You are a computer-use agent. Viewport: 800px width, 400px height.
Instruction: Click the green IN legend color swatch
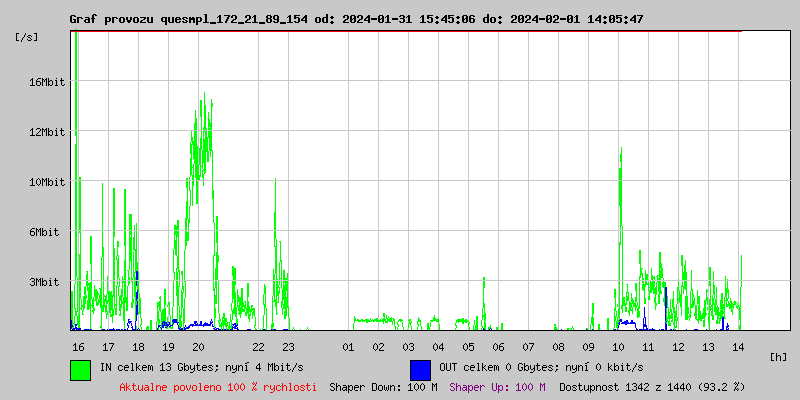(x=80, y=369)
